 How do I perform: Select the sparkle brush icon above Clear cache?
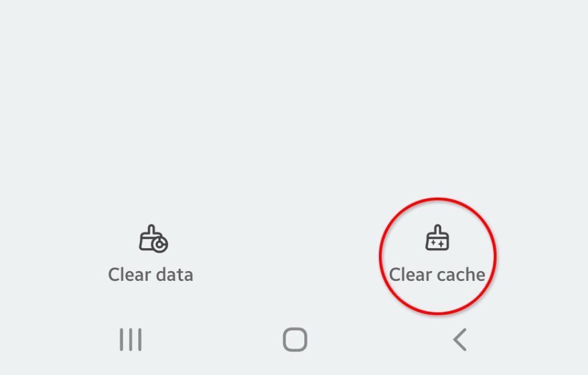pyautogui.click(x=437, y=238)
